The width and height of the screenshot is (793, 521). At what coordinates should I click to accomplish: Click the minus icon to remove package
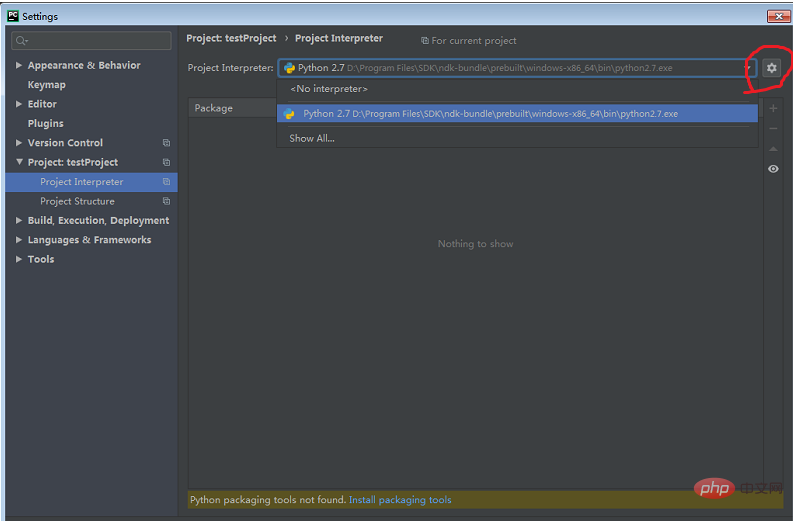point(773,129)
